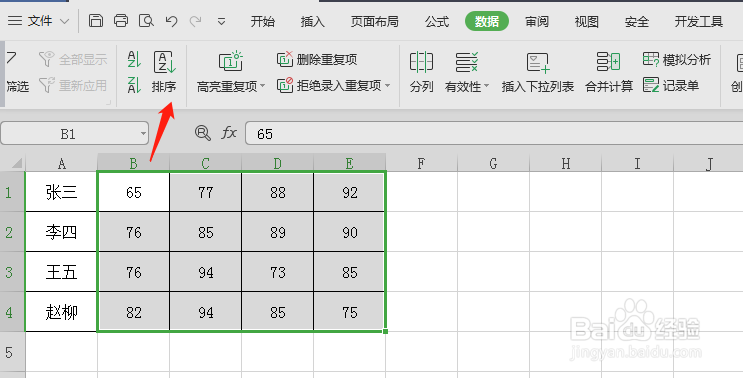Click 拒绝录入重复项 button

(x=329, y=85)
